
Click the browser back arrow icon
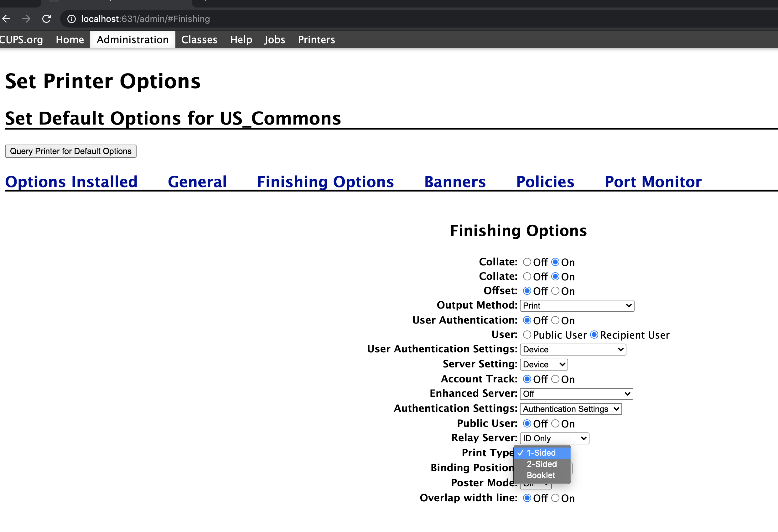pos(6,19)
